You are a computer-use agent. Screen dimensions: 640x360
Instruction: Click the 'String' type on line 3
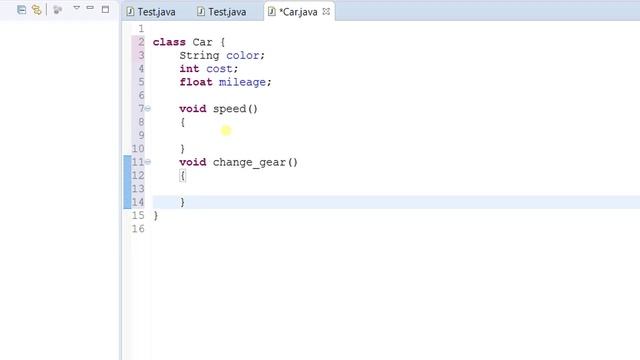point(199,56)
